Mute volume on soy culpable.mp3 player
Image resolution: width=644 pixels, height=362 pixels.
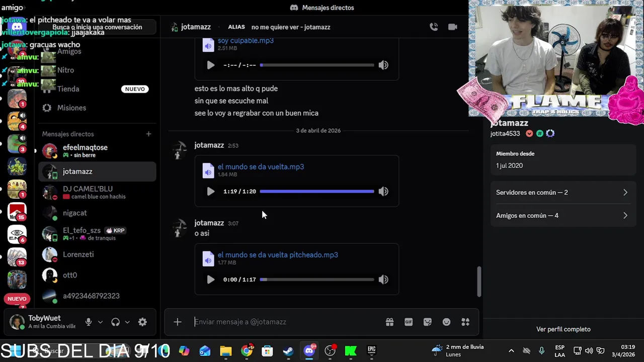click(x=383, y=65)
